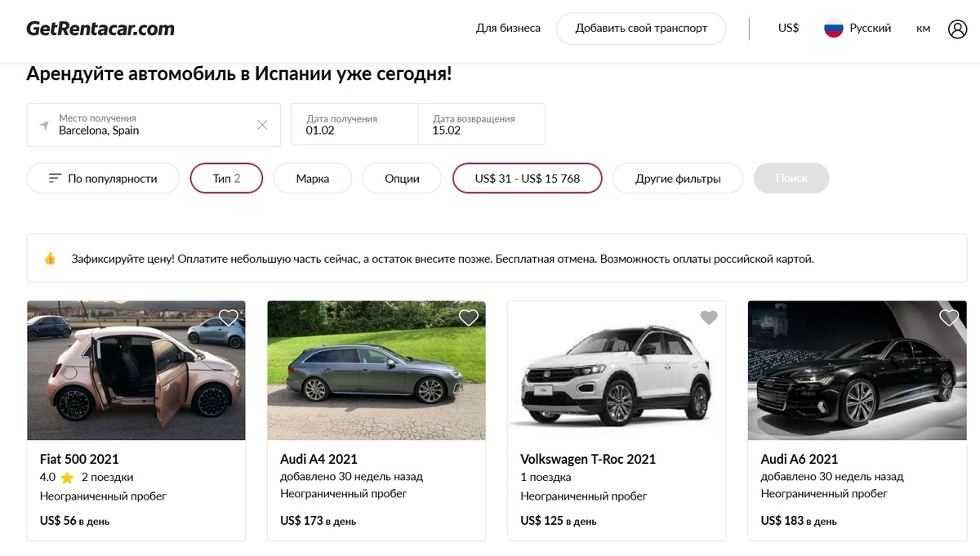
Task: Click the Поиск search button
Action: (x=791, y=178)
